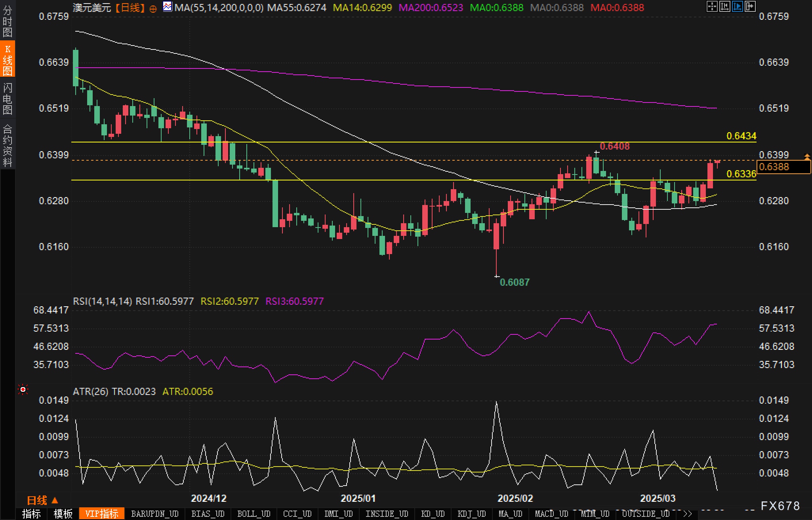The width and height of the screenshot is (812, 520).
Task: Open 合约资料 contract info panel
Action: pyautogui.click(x=8, y=145)
